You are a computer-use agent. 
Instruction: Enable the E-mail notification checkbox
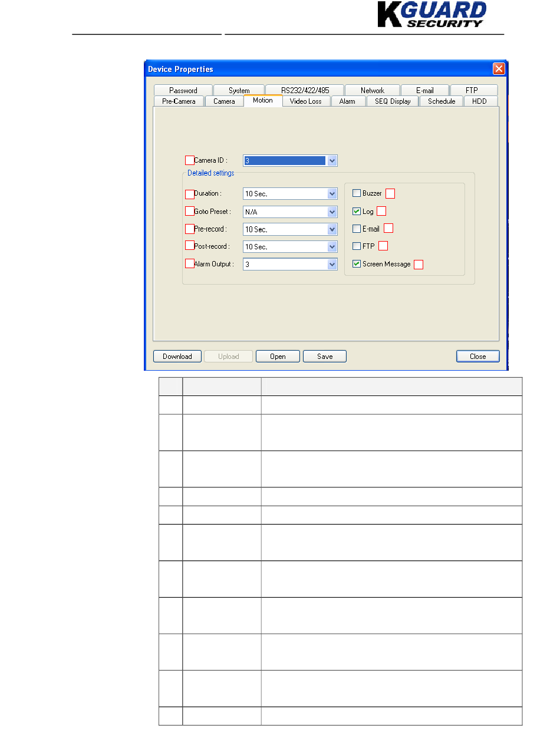tap(357, 229)
